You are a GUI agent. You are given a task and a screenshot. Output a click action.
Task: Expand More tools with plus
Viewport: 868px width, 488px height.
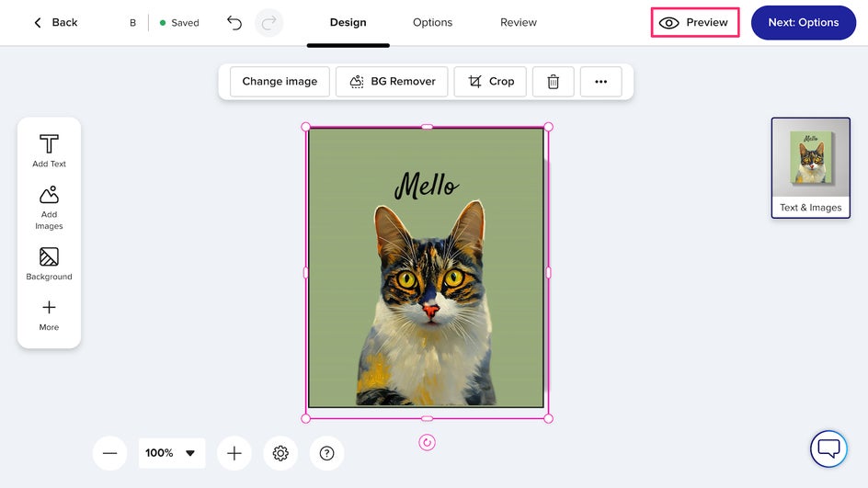50,315
